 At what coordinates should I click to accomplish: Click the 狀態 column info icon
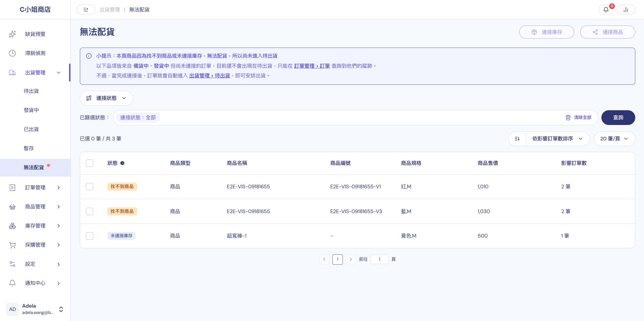[x=122, y=163]
